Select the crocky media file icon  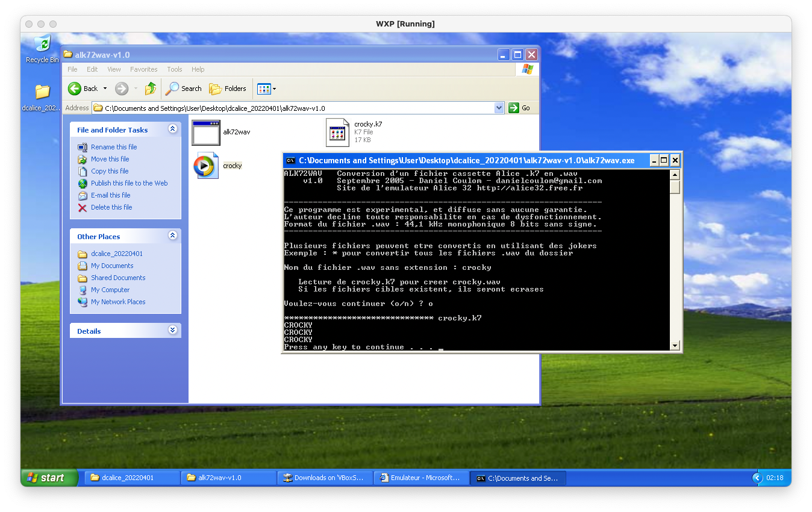[x=206, y=166]
